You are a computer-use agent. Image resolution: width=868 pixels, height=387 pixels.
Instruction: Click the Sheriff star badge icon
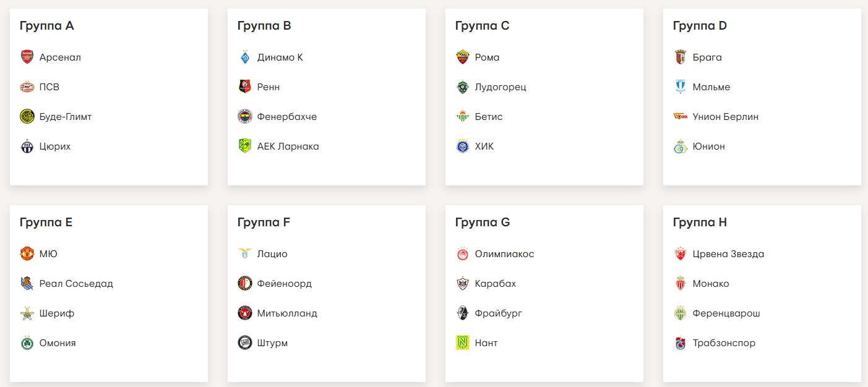tap(27, 313)
